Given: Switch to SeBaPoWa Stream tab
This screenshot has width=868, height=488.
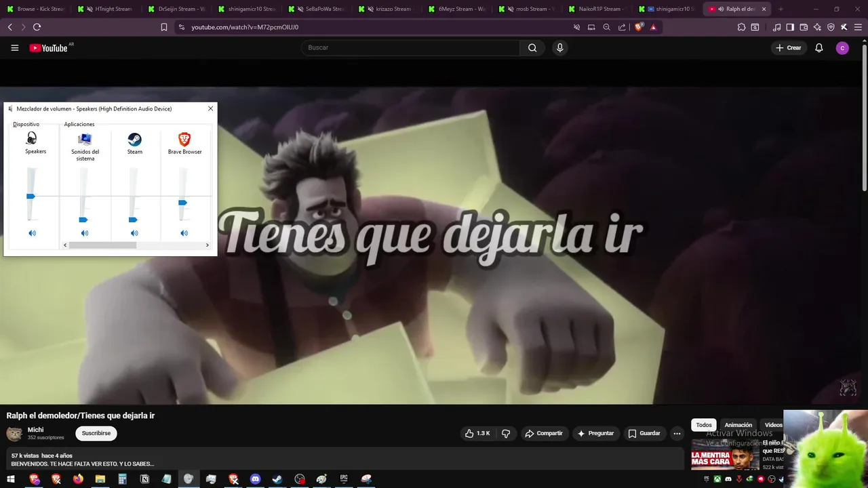Looking at the screenshot, I should 318,9.
